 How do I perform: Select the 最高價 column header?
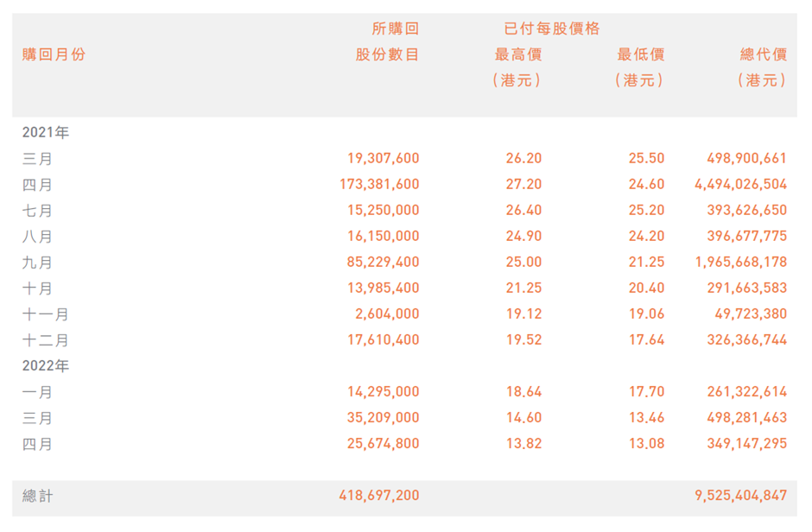[x=517, y=54]
